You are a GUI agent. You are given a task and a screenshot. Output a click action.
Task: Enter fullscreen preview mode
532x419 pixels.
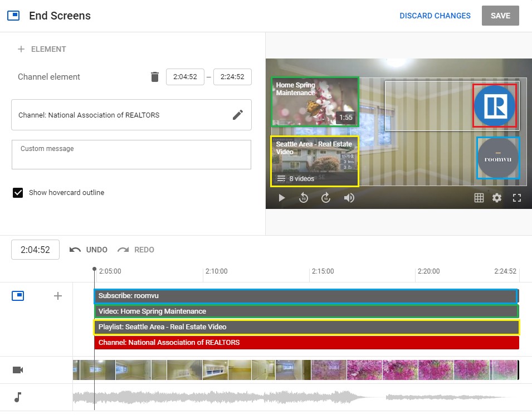(517, 198)
